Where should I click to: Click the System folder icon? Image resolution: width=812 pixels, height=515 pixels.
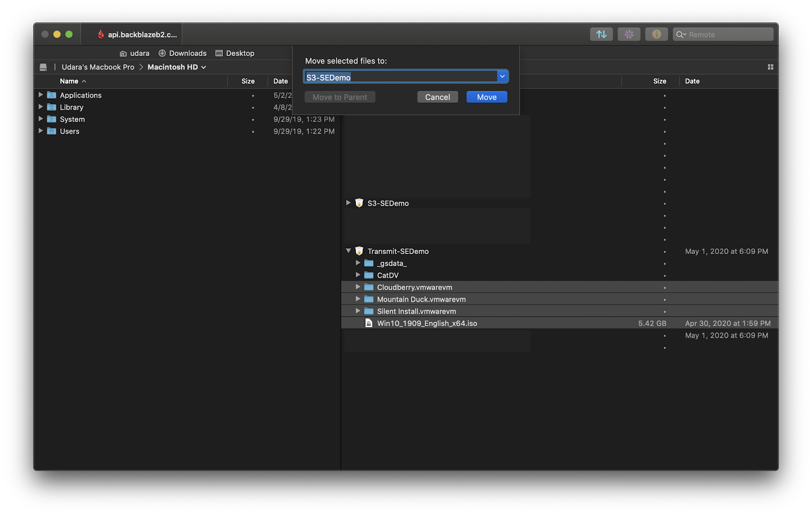tap(51, 119)
